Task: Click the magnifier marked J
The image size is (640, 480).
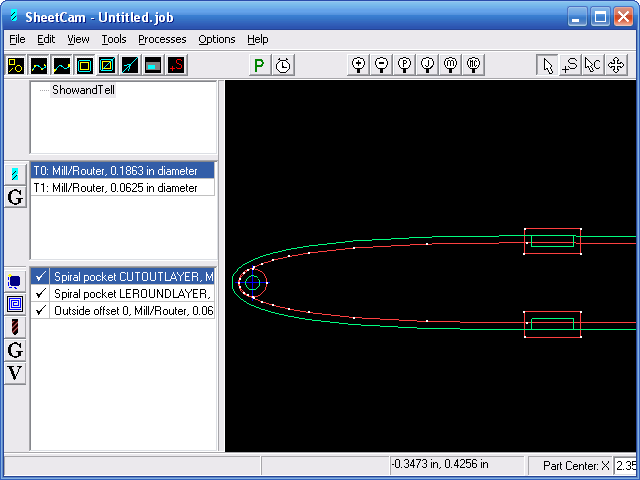Action: [427, 65]
